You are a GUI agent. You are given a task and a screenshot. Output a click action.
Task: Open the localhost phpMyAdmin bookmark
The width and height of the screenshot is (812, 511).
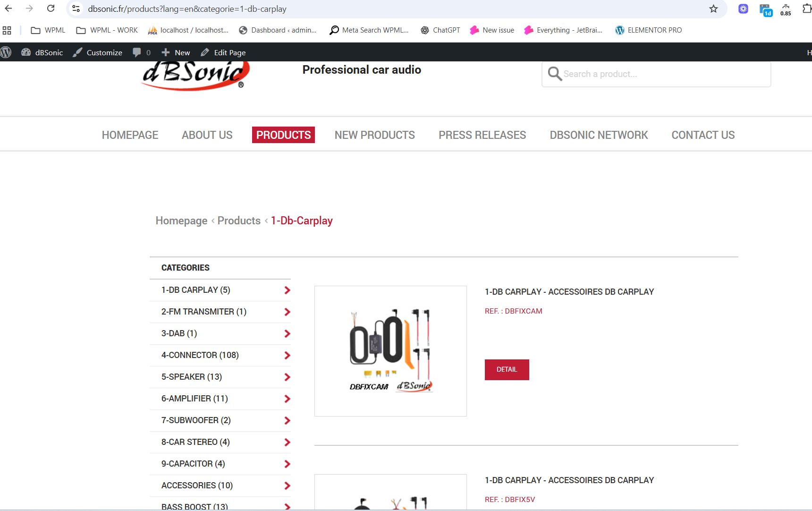[188, 30]
